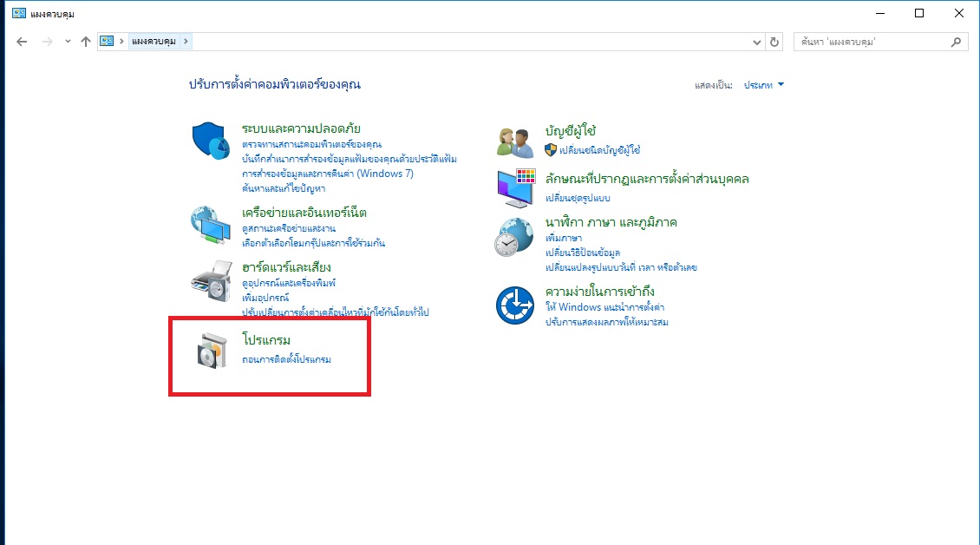Expand the address bar history dropdown
Screen dimensions: 980x545
(756, 41)
